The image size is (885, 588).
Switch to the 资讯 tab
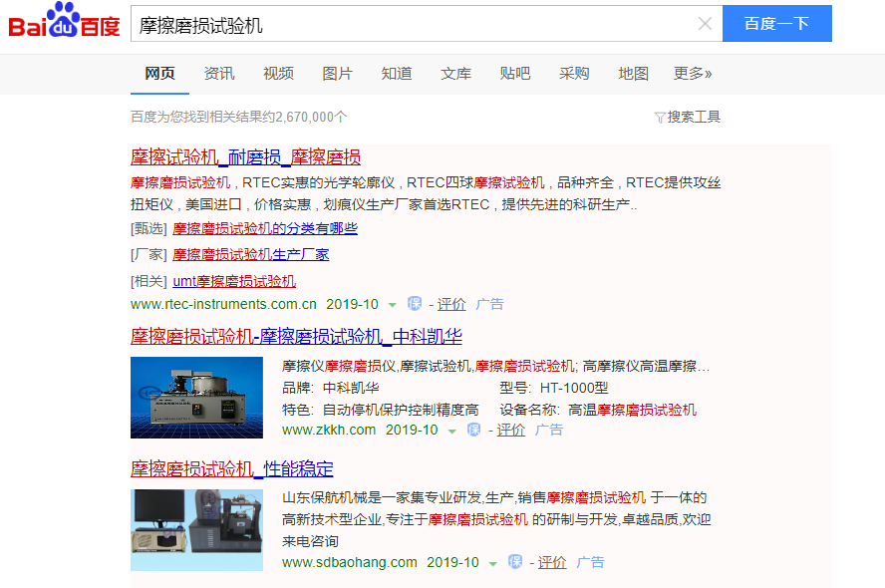[219, 74]
